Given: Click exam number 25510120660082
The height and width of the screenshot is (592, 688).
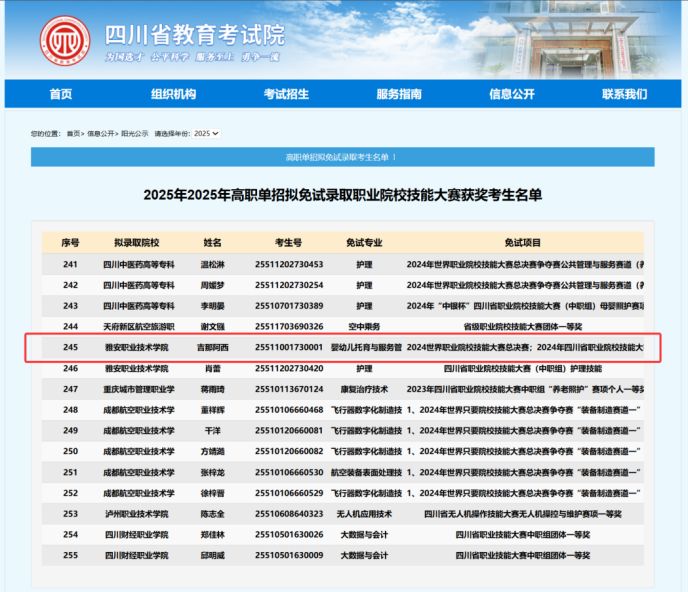Looking at the screenshot, I should click(289, 451).
